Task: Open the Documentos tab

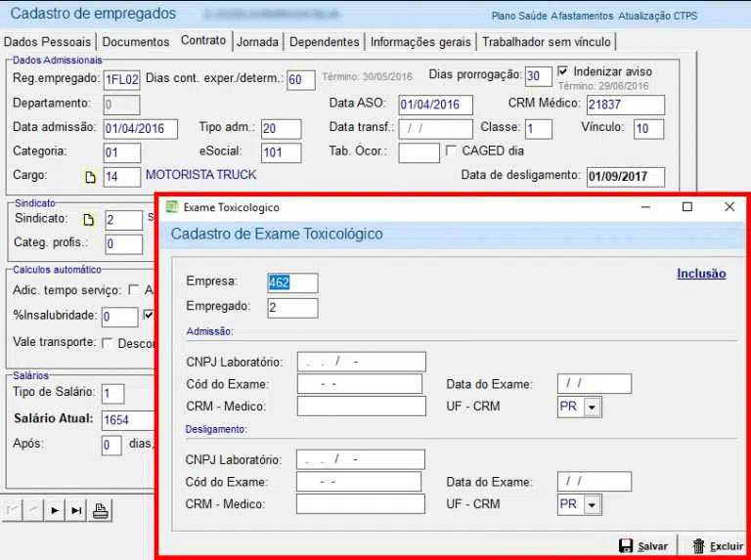Action: pyautogui.click(x=136, y=42)
